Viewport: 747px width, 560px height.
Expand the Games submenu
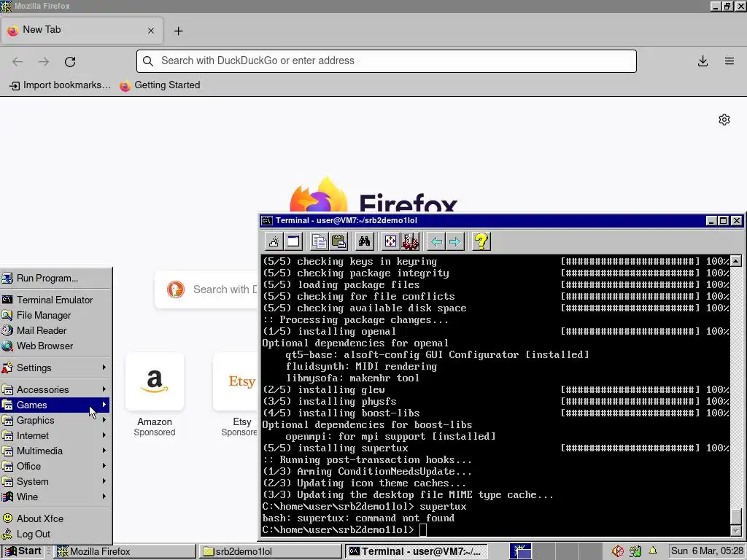55,405
